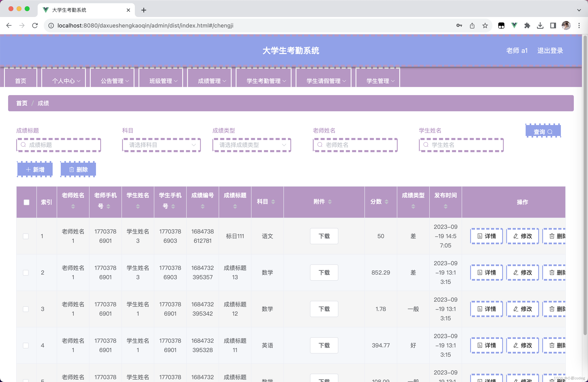
Task: Check the row 1 checkbox
Action: [26, 236]
